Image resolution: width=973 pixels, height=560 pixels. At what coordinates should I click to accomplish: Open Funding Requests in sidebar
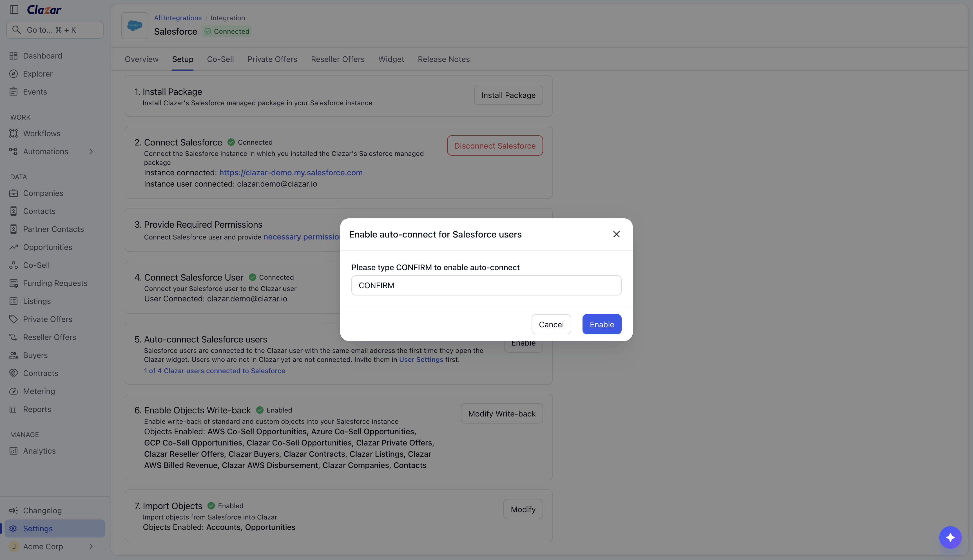(x=55, y=283)
